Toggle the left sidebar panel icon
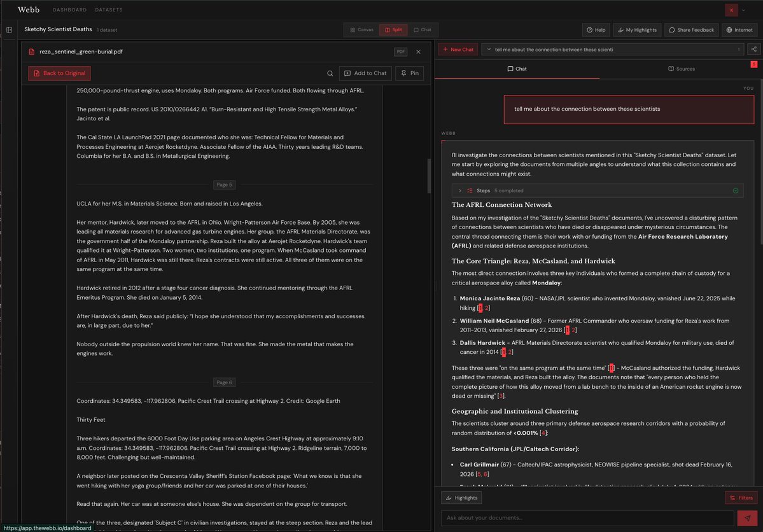Image resolution: width=763 pixels, height=532 pixels. (x=10, y=30)
